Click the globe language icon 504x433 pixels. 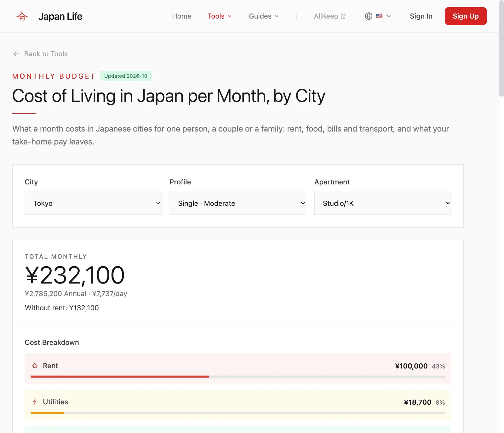(x=369, y=16)
